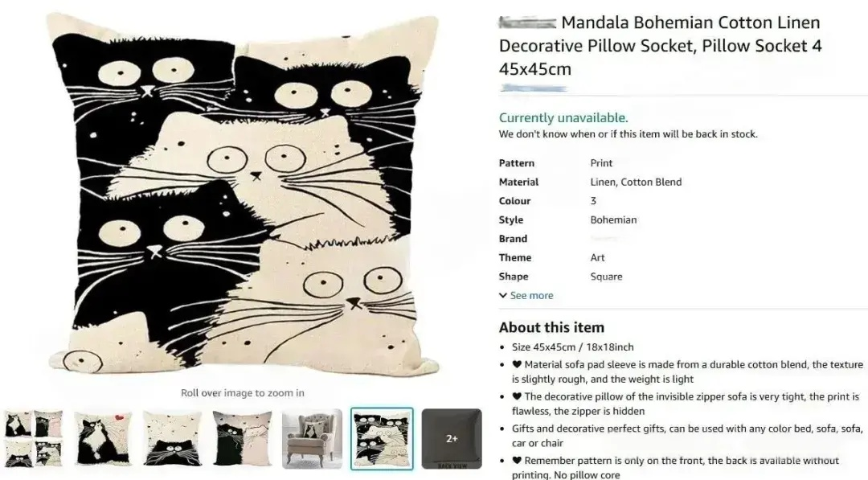Select the armchair lifestyle photo thumbnail
Viewport: 868px width, 480px height.
click(312, 438)
